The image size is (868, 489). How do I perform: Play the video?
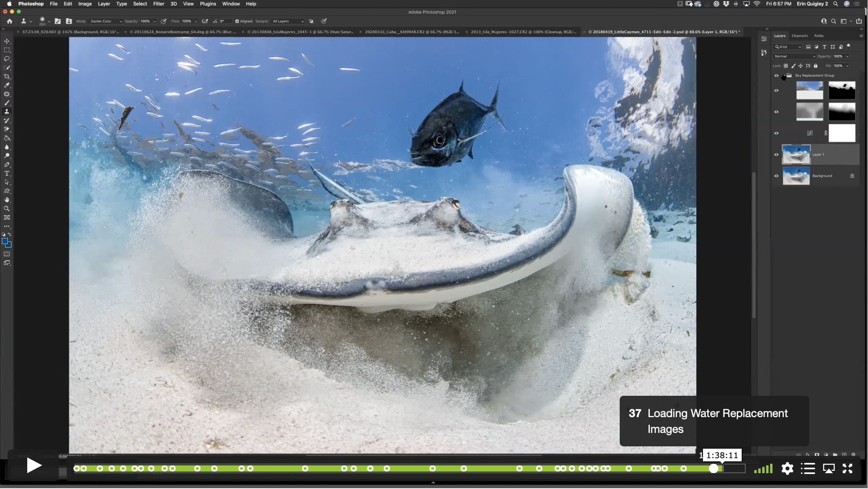[x=34, y=466]
